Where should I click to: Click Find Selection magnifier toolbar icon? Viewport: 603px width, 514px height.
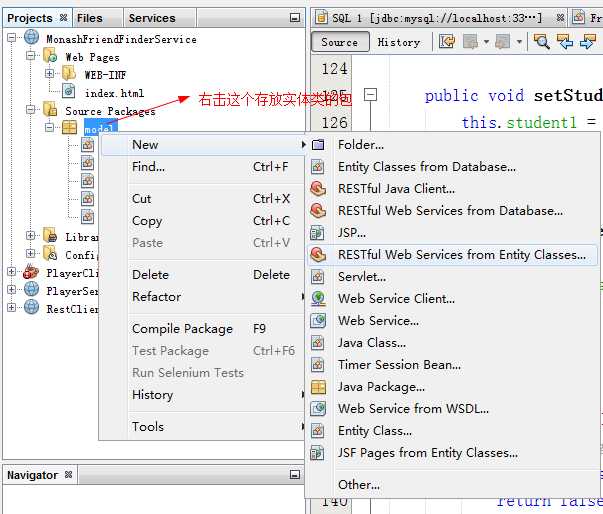[541, 41]
